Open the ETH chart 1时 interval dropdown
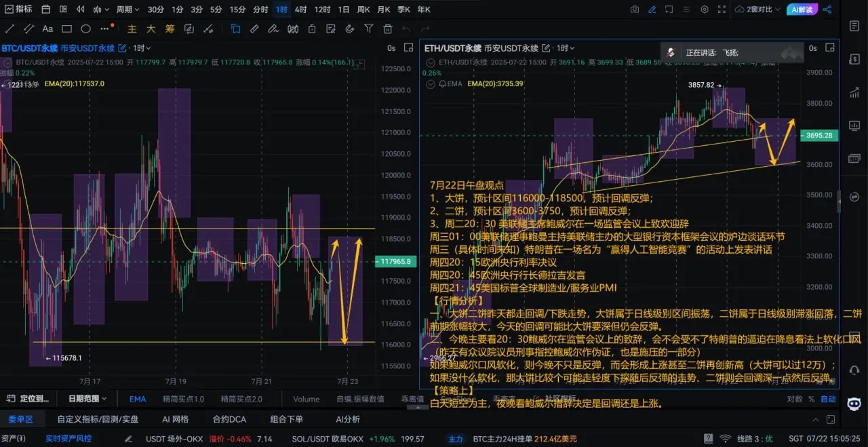Image resolution: width=868 pixels, height=447 pixels. [x=565, y=48]
